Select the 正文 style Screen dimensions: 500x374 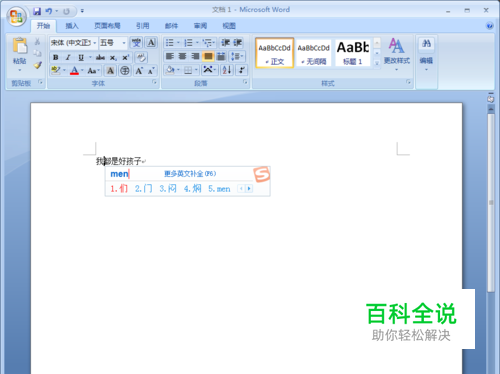(275, 53)
